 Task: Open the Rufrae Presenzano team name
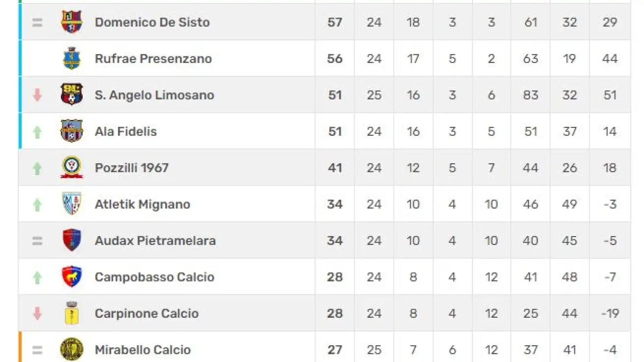coord(153,59)
